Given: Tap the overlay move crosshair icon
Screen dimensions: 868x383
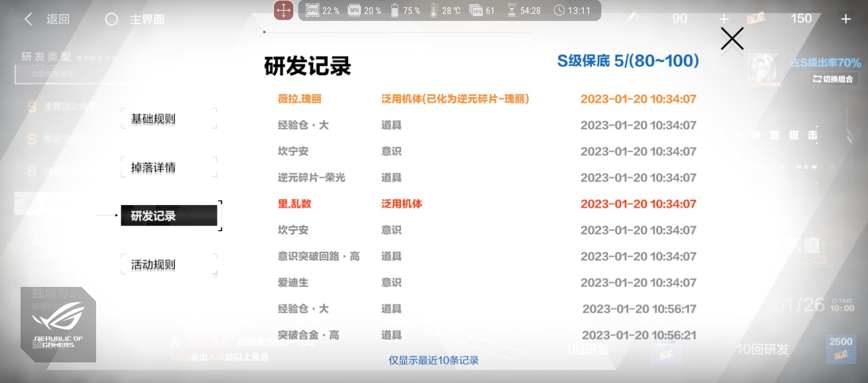Looking at the screenshot, I should click(x=283, y=10).
